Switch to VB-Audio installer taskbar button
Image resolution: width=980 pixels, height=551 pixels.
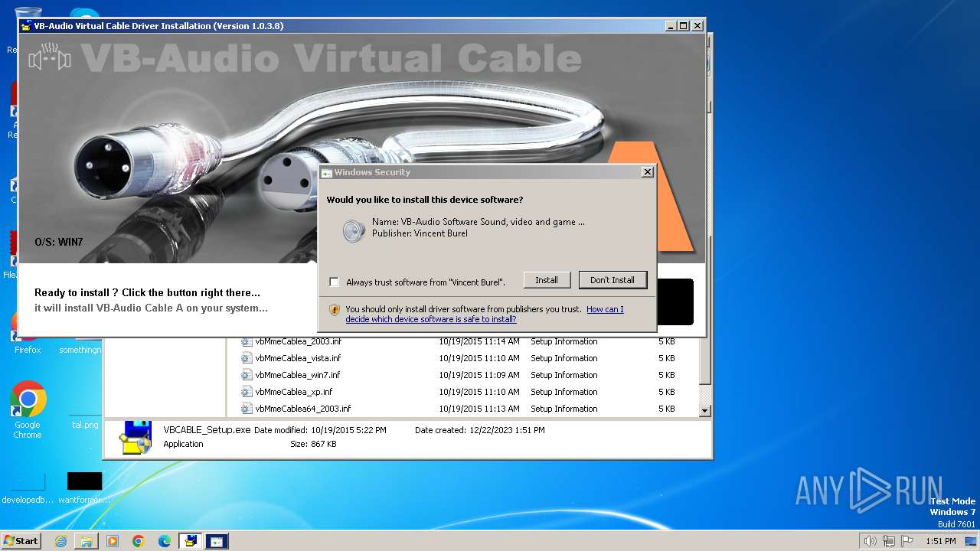[x=190, y=541]
